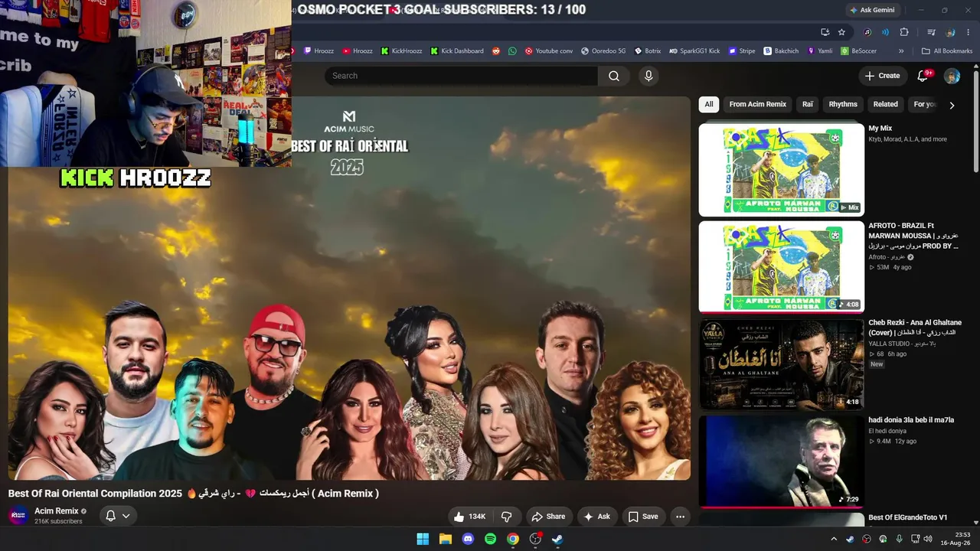Click the Ask button below the video
This screenshot has height=551, width=980.
tap(597, 517)
